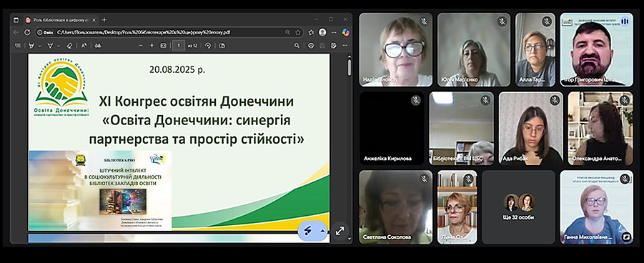
Task: Click muted mic icon on Юлія Мар'єнко tile
Action: coord(502,21)
